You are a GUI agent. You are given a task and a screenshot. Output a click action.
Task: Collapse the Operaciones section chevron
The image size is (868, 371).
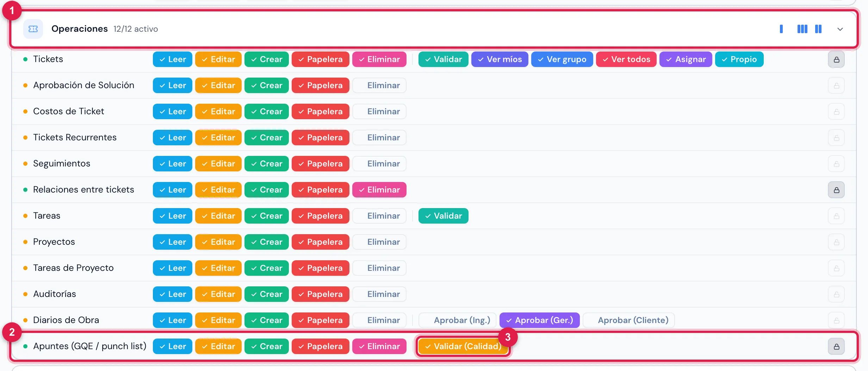(840, 29)
